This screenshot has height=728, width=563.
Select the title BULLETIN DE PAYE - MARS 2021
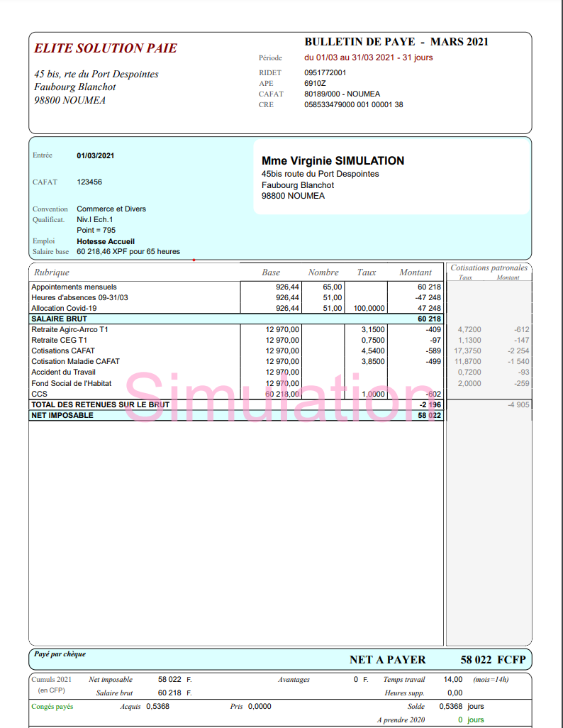396,42
